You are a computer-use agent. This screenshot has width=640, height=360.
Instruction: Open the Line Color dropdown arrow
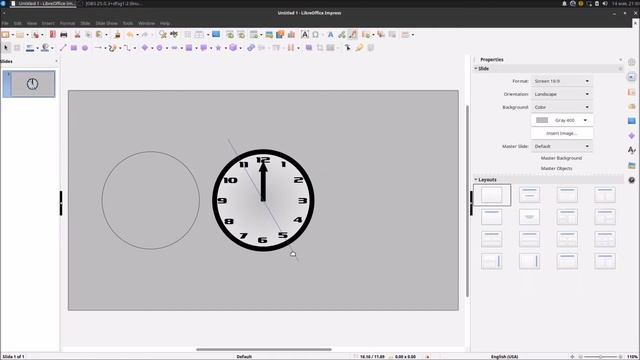coord(37,48)
